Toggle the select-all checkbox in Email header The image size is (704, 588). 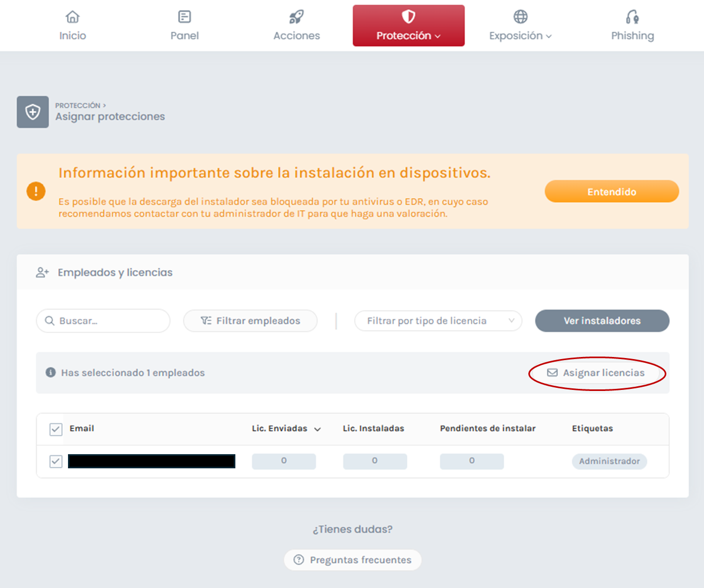pos(56,429)
